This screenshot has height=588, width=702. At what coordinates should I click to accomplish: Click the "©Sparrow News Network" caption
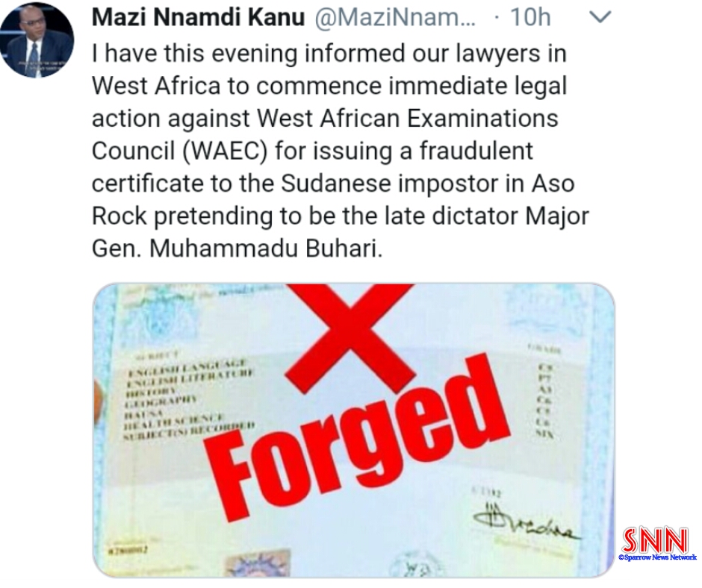(x=656, y=557)
